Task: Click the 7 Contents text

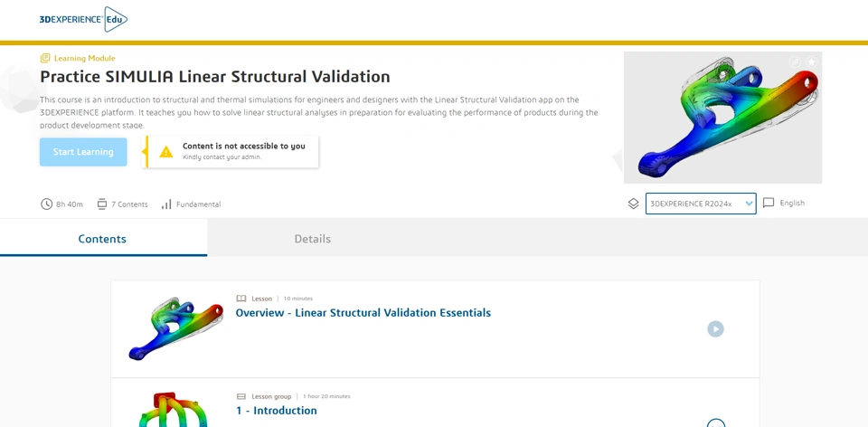Action: coord(129,204)
